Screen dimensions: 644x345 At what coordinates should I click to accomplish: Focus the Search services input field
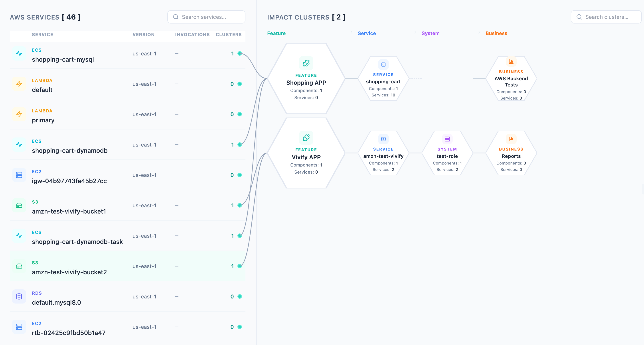tap(210, 17)
